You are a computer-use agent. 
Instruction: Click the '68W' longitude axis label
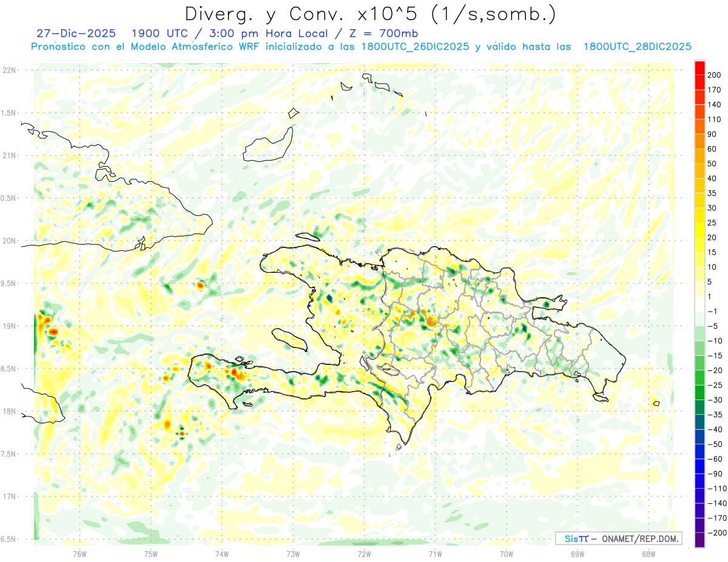pos(649,554)
